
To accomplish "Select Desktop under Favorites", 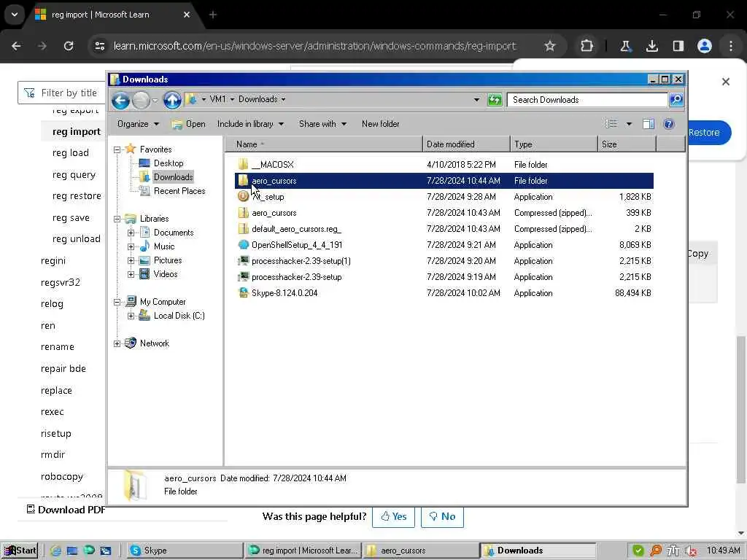I will click(169, 163).
